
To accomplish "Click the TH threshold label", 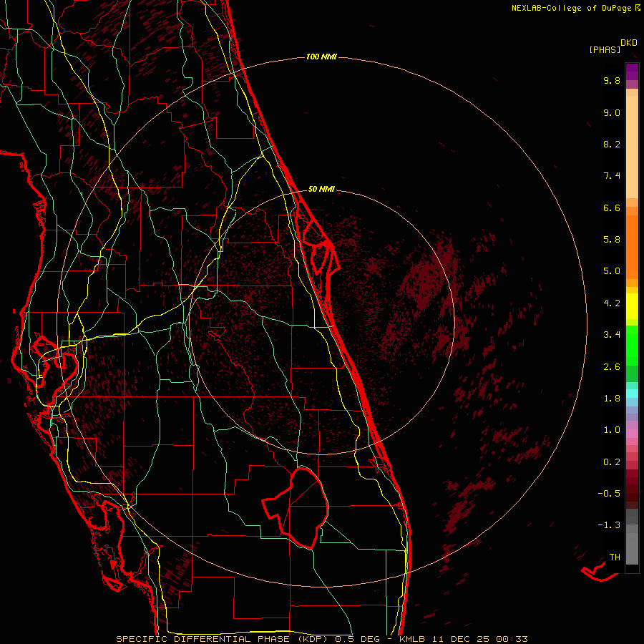I will [615, 557].
